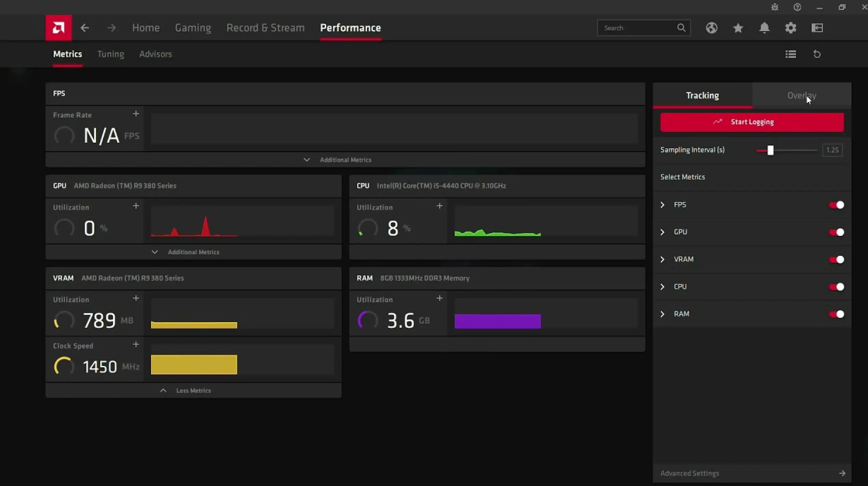Image resolution: width=868 pixels, height=486 pixels.
Task: Switch to list view icon
Action: point(791,54)
